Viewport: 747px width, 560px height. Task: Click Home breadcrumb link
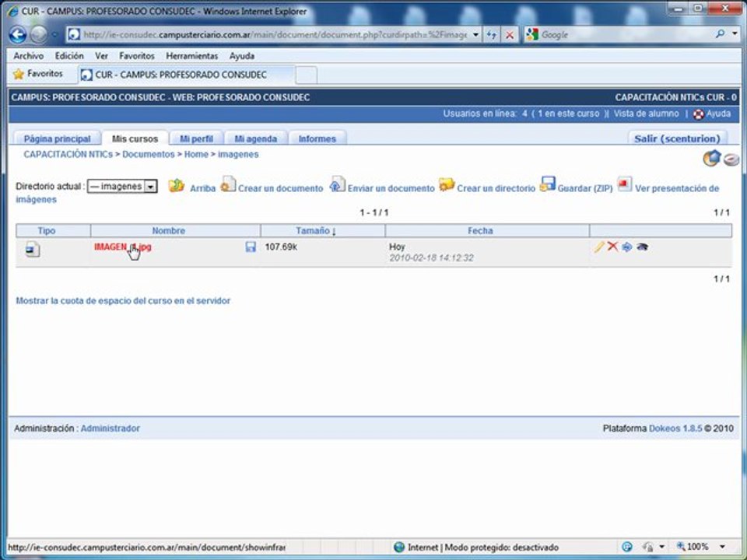[x=196, y=154]
